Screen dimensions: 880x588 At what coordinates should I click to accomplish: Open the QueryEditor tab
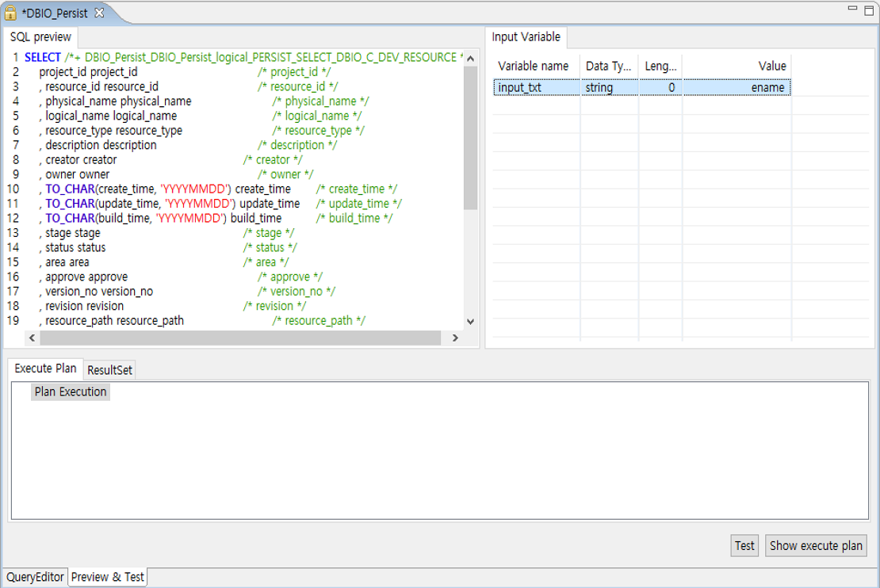[x=35, y=577]
